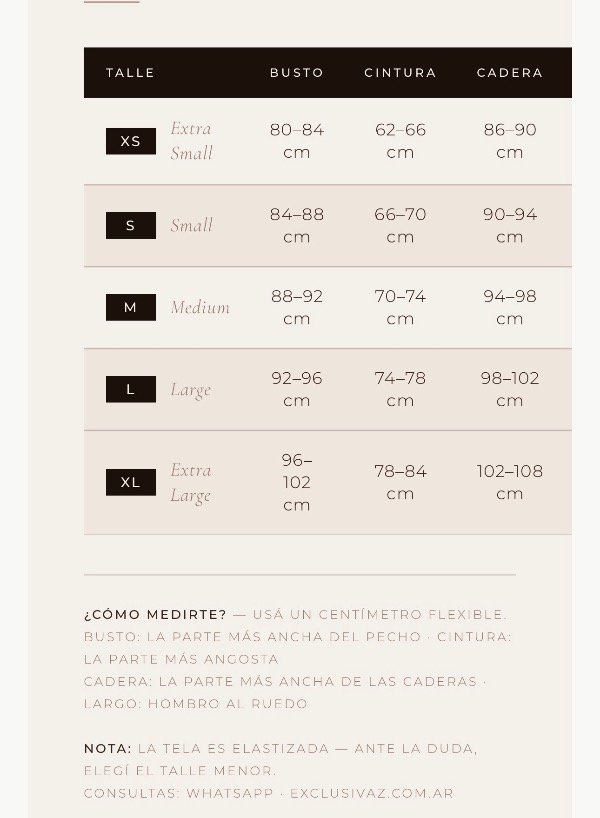Click the 98–102 cm cadera value

(x=510, y=389)
